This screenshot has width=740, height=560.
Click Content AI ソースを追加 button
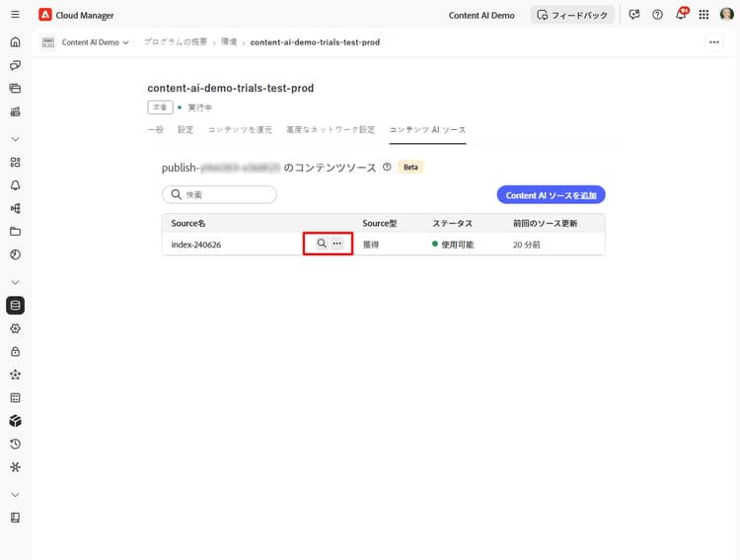click(551, 195)
